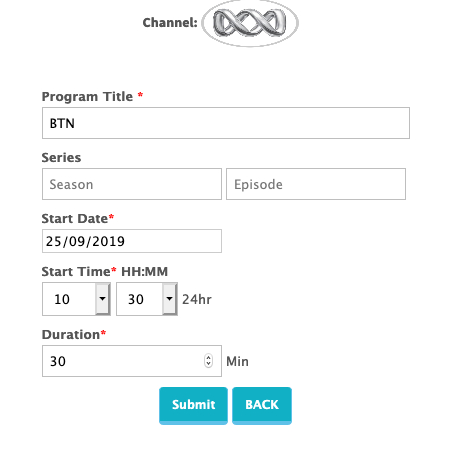
Task: Submit the program form
Action: pyautogui.click(x=193, y=405)
